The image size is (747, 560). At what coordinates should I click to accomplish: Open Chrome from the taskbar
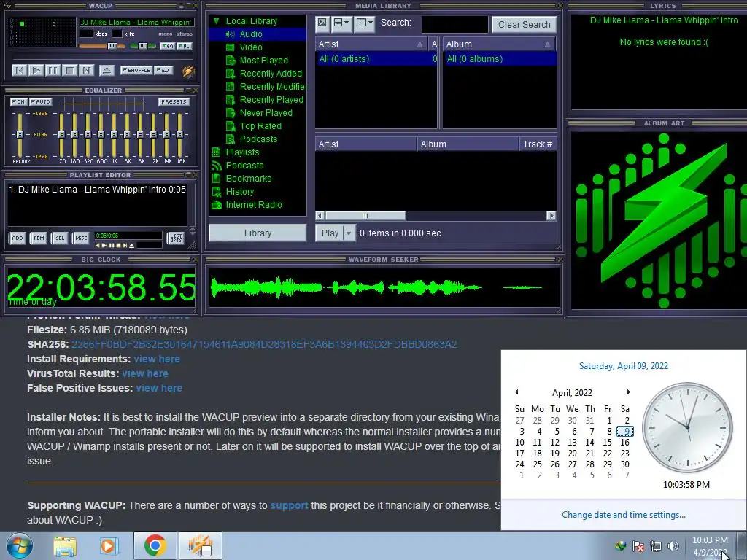point(155,545)
